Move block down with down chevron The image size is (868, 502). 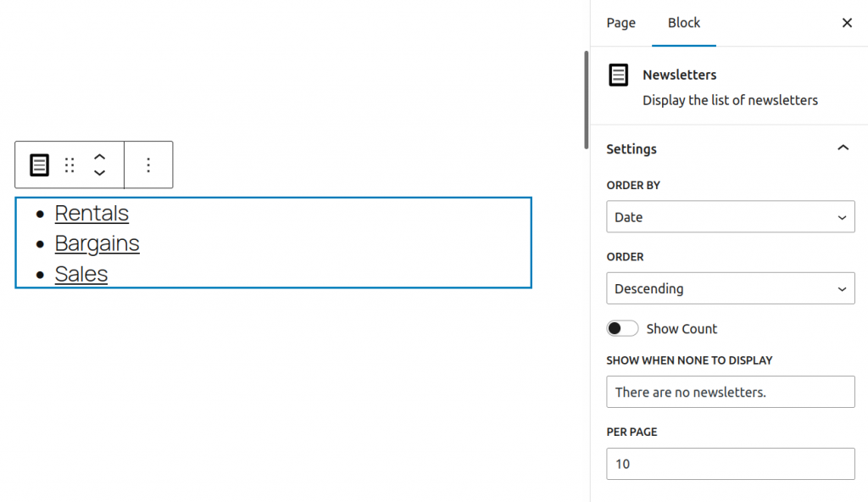pos(99,173)
